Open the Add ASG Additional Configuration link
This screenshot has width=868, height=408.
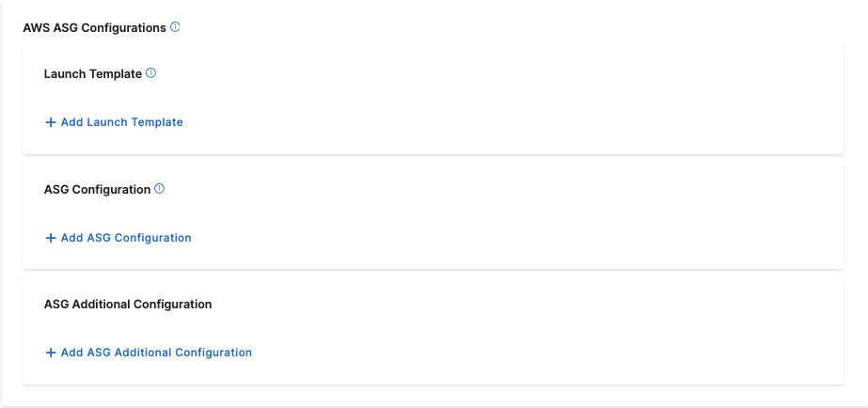[156, 353]
